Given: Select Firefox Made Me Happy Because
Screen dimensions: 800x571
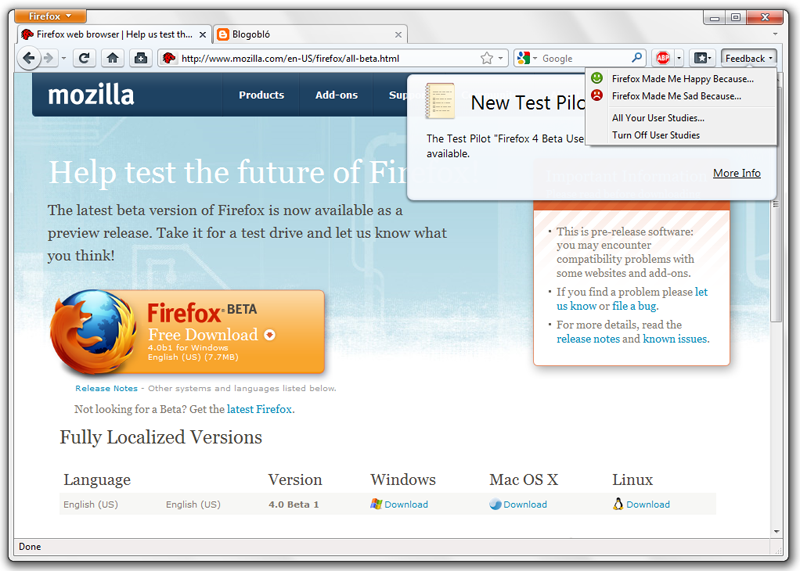Looking at the screenshot, I should pos(683,79).
